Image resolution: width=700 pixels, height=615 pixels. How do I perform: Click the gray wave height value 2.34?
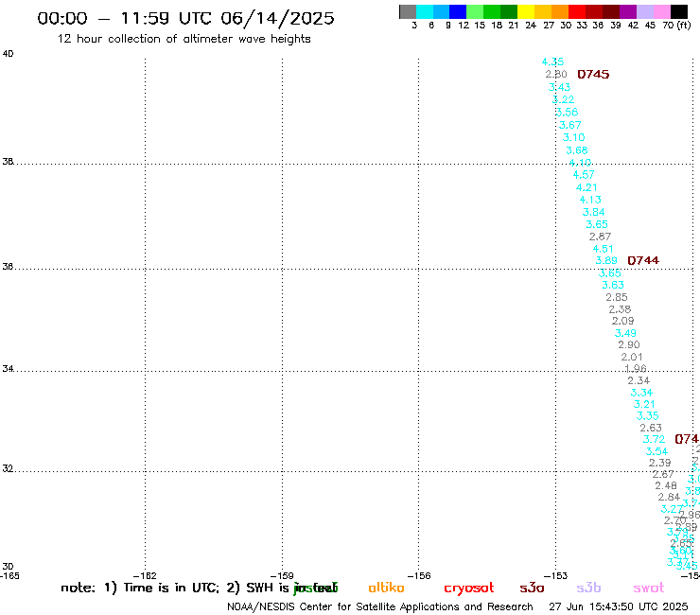(639, 380)
